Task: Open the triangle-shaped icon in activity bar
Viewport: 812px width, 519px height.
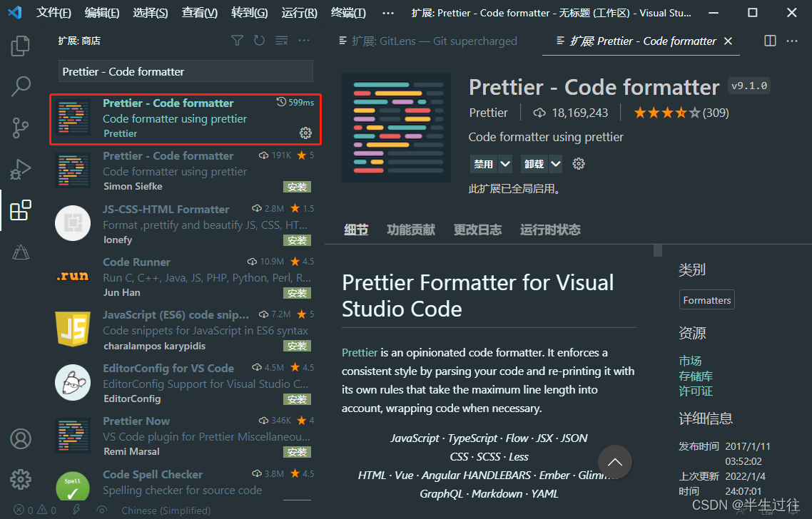Action: (20, 252)
